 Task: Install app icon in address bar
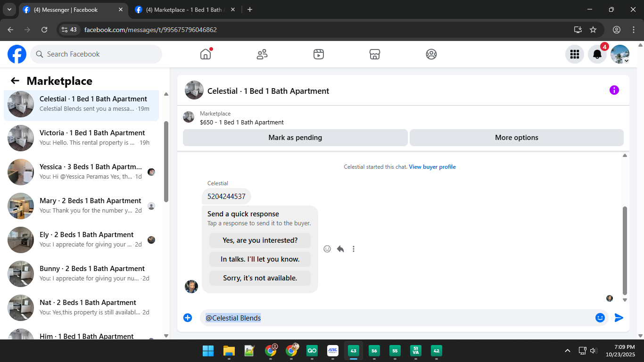click(x=578, y=30)
